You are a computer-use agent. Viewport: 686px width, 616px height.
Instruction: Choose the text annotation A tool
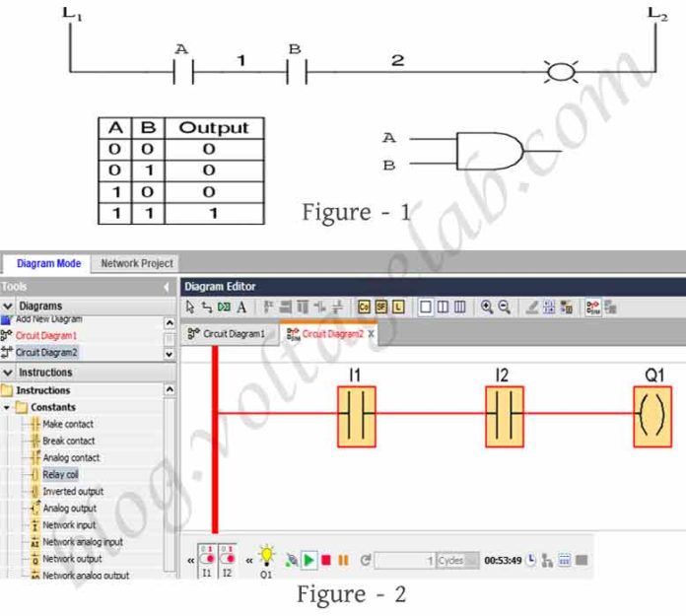coord(241,308)
